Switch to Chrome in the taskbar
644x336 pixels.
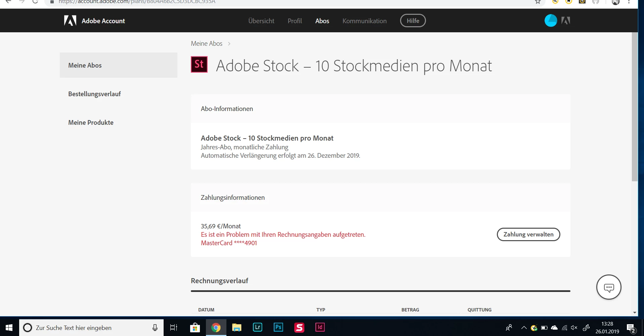(216, 327)
